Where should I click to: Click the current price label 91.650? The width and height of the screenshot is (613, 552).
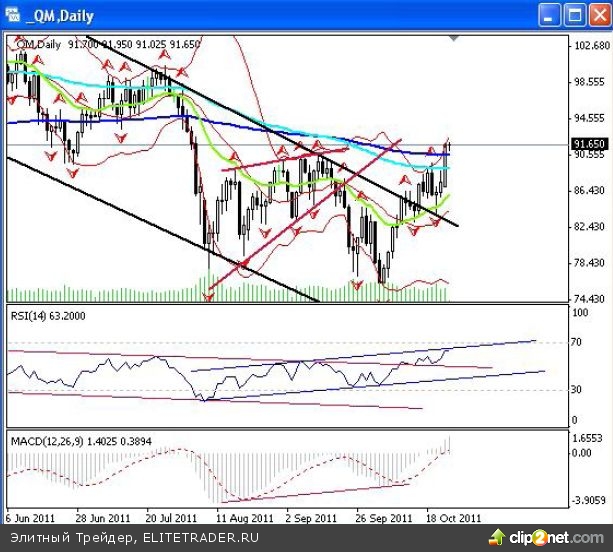click(587, 144)
